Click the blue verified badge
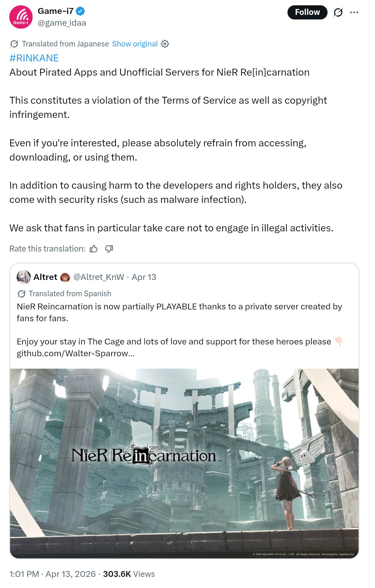The height and width of the screenshot is (588, 375). 80,11
